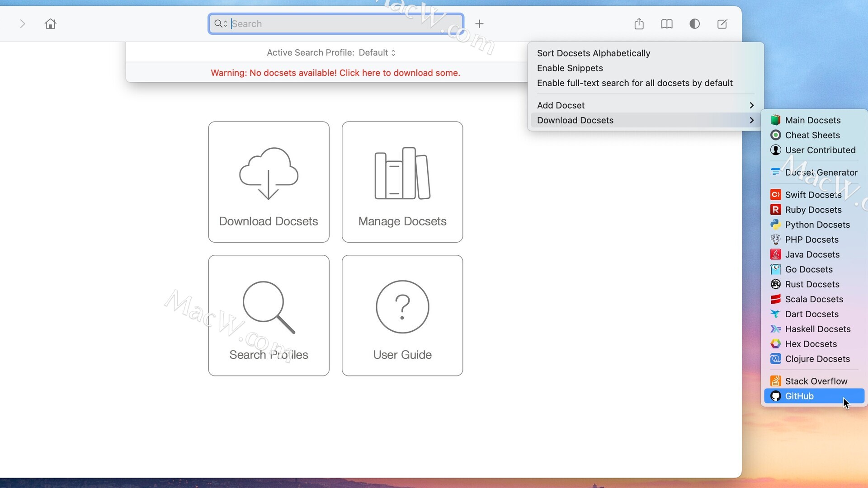This screenshot has height=488, width=868.
Task: Select Sort Docsets Alphabetically menu item
Action: point(646,53)
